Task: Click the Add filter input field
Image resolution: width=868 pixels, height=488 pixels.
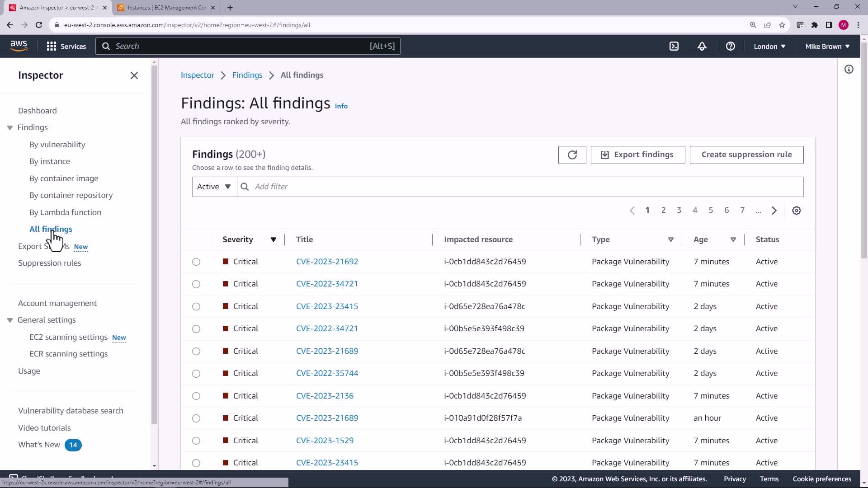Action: [x=520, y=187]
